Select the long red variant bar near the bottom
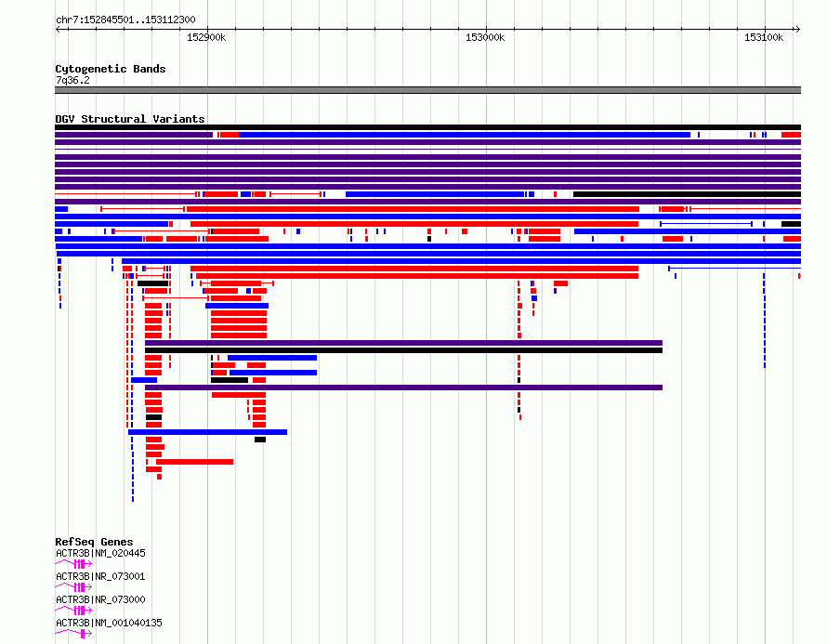Viewport: 827px width, 644px height. pos(194,462)
